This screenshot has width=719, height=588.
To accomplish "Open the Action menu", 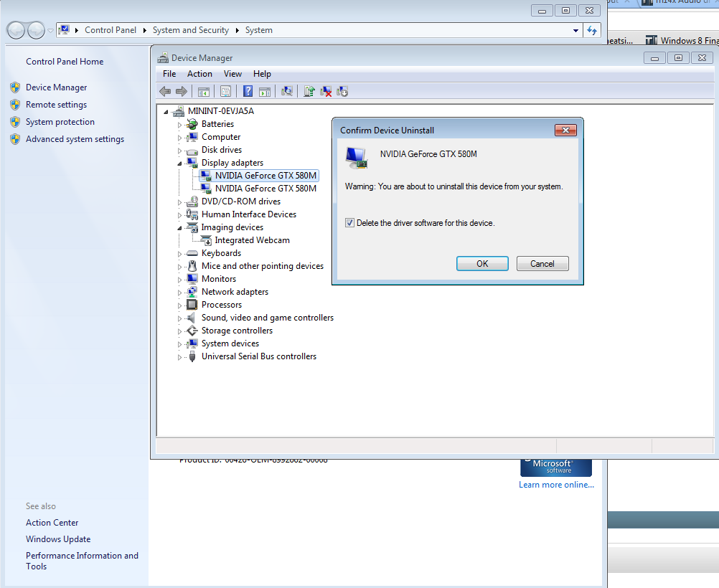I will (x=199, y=74).
